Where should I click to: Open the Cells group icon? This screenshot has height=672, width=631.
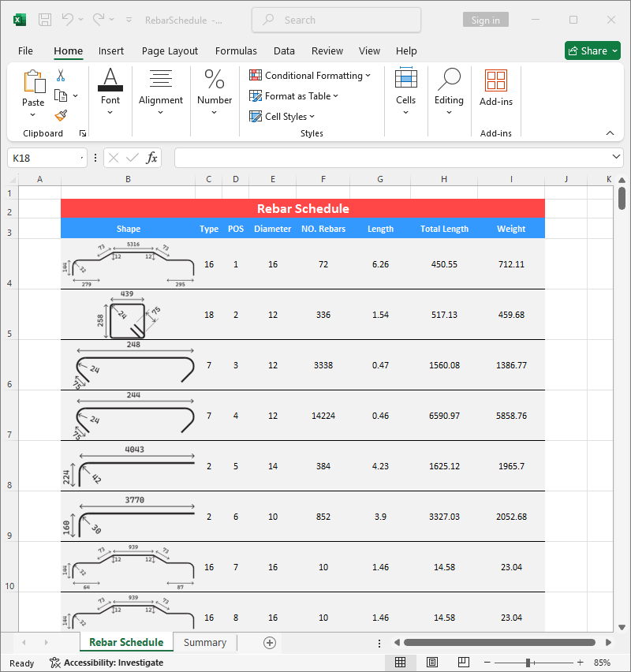click(x=405, y=78)
